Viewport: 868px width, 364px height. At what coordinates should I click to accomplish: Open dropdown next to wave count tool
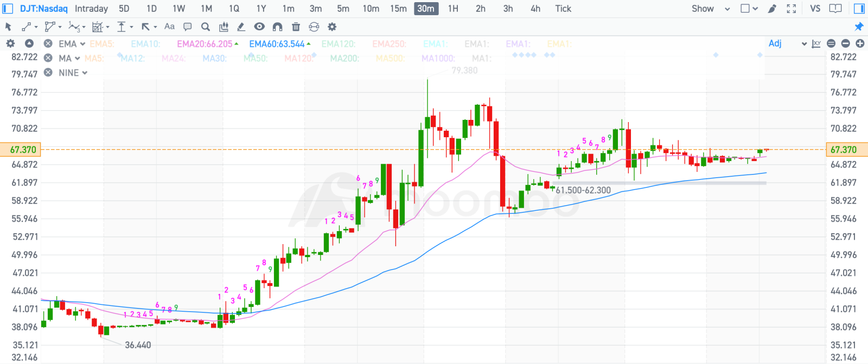[x=84, y=27]
